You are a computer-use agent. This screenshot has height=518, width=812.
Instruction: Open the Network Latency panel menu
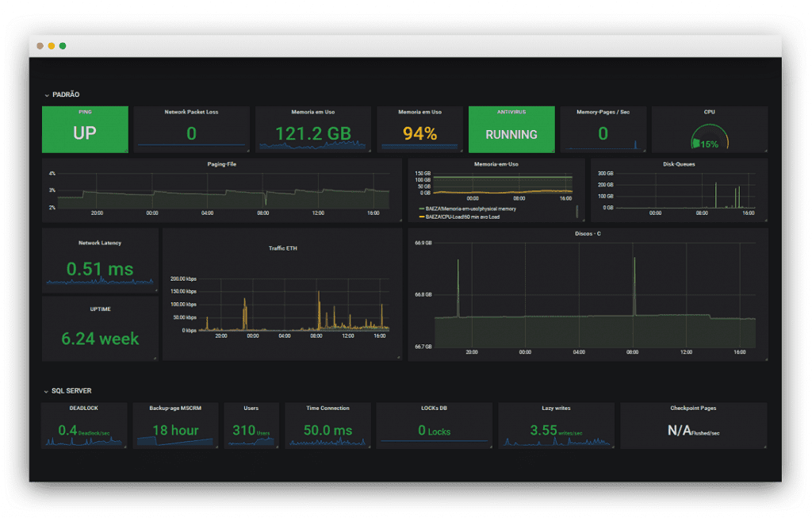pos(99,243)
